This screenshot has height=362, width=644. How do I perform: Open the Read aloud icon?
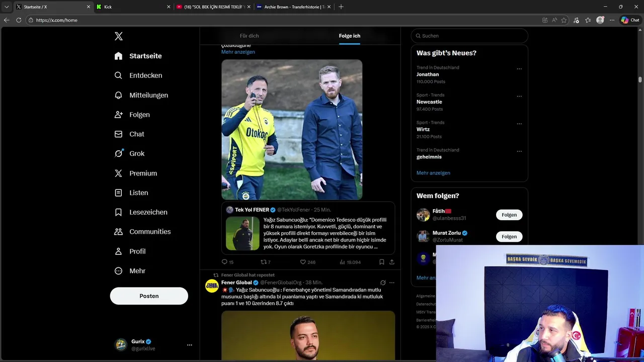point(554,20)
